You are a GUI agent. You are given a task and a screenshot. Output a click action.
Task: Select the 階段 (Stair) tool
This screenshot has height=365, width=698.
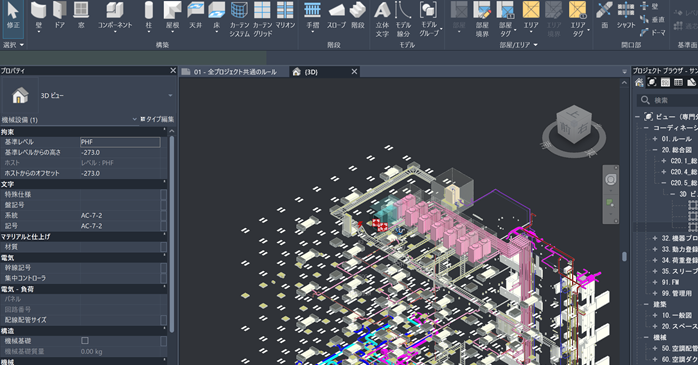358,16
